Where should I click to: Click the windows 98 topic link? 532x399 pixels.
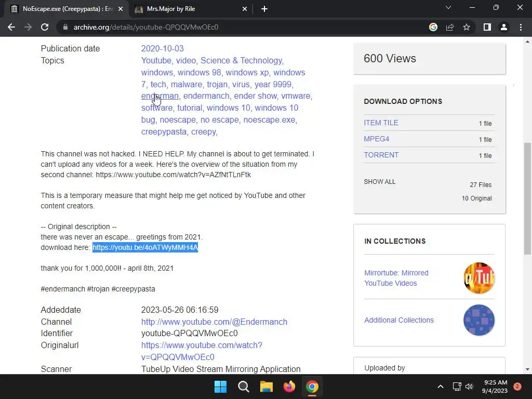pos(199,72)
